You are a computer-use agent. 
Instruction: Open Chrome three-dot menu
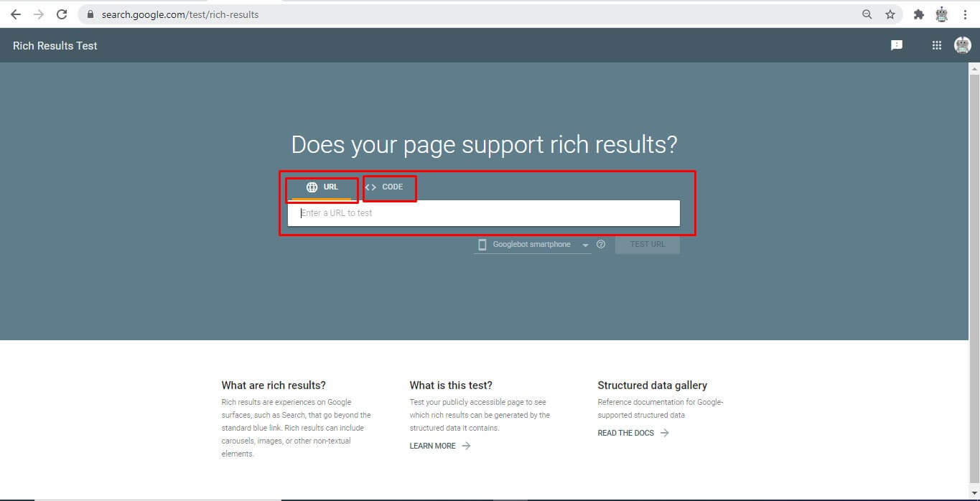click(965, 14)
